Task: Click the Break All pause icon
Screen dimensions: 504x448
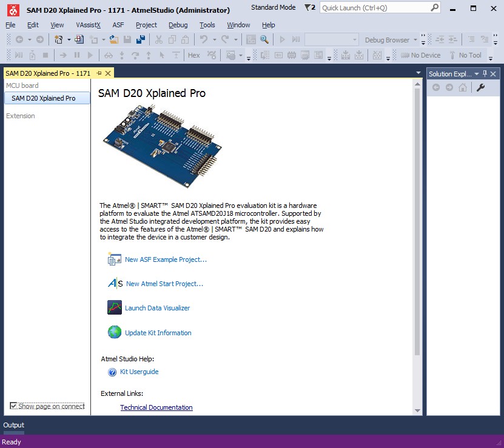Action: [x=77, y=55]
